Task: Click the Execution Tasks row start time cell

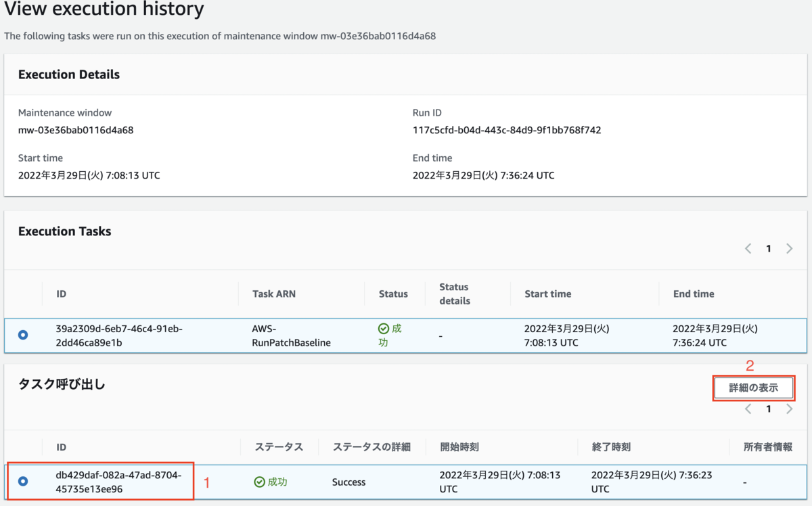Action: [x=567, y=336]
